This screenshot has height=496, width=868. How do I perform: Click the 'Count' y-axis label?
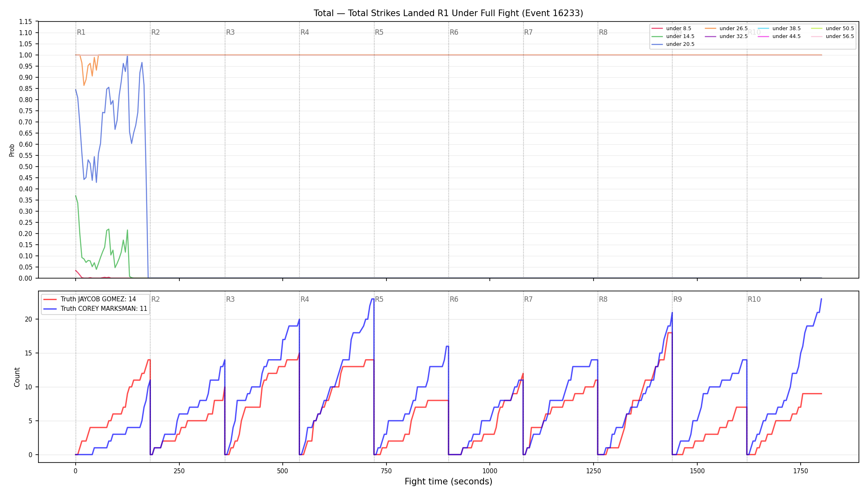point(17,377)
